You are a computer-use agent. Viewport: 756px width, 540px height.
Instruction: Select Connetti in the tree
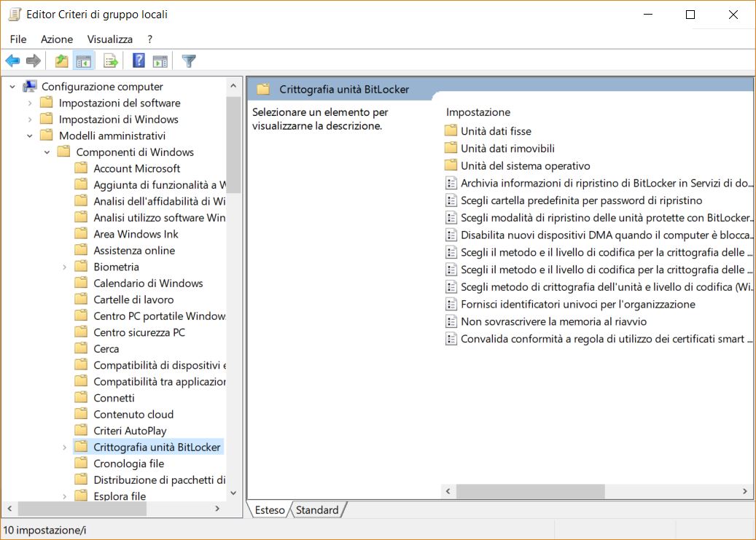click(114, 398)
